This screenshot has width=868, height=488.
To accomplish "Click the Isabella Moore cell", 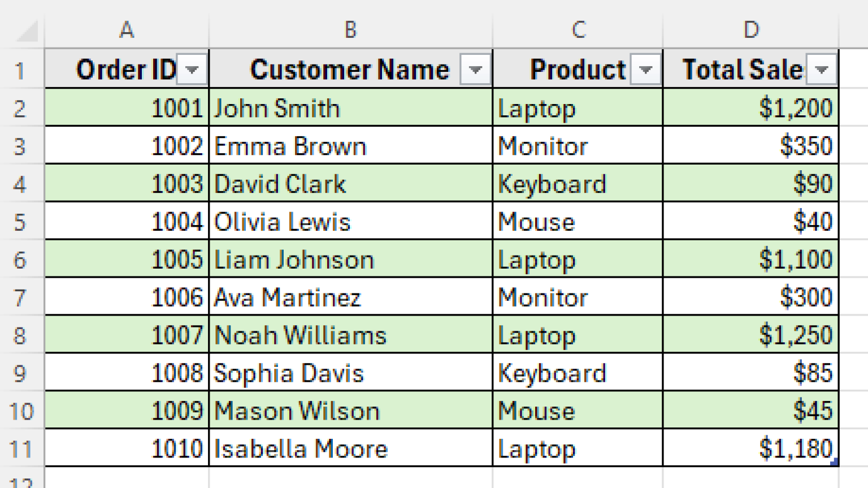I will click(x=350, y=448).
